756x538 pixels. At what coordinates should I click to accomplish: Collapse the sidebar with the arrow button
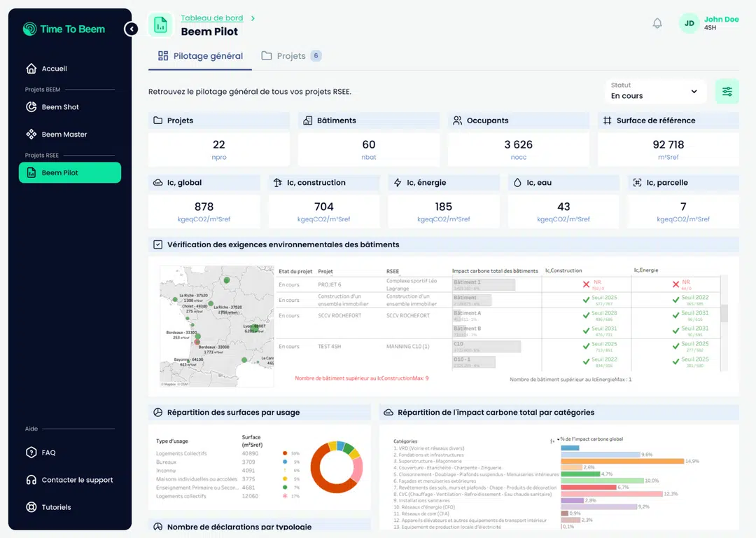(131, 29)
